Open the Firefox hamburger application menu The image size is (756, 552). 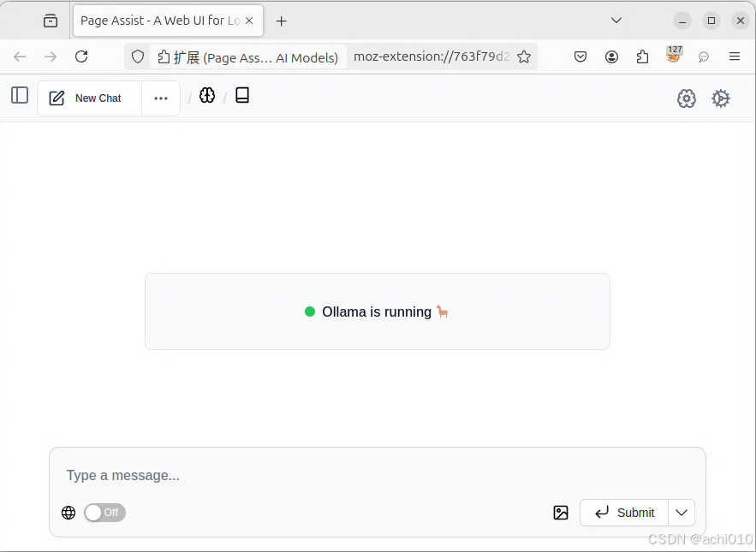(735, 56)
